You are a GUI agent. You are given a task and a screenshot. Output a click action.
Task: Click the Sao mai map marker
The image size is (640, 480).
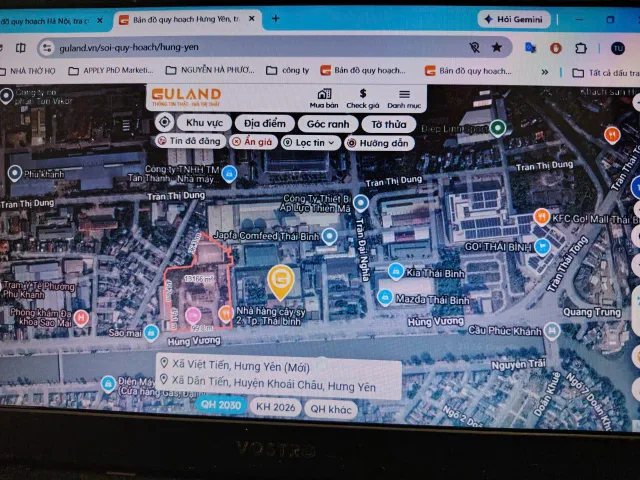pyautogui.click(x=151, y=333)
